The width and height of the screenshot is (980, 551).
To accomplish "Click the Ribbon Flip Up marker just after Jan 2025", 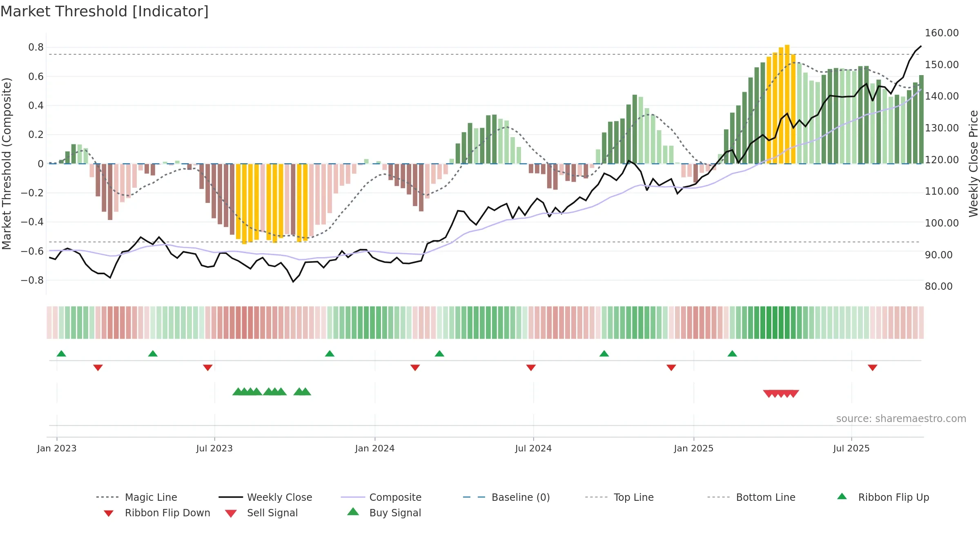I will pyautogui.click(x=732, y=353).
